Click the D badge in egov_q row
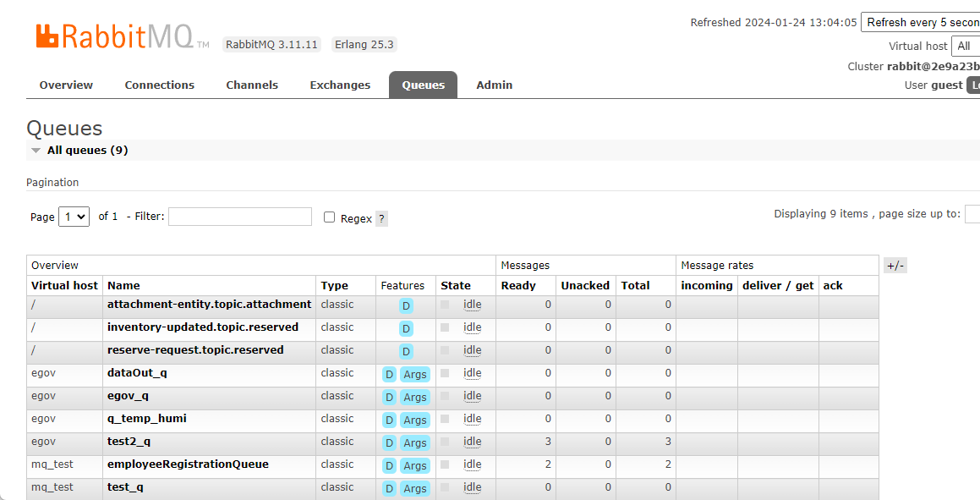The image size is (980, 500). coord(389,397)
